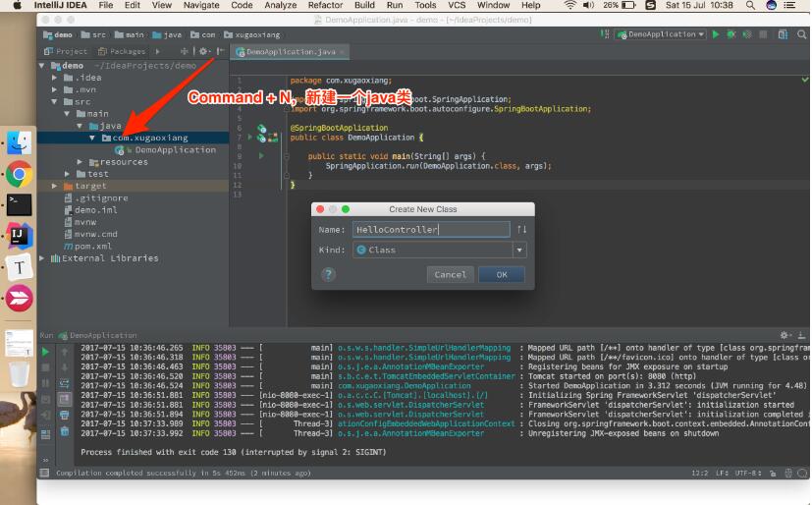Collapse the demo project root node

(x=42, y=66)
